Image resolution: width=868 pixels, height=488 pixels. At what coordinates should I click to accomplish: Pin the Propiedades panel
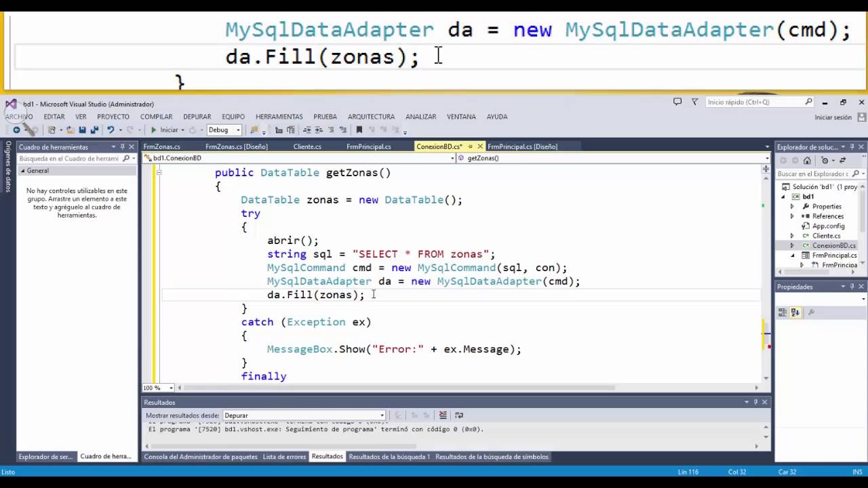(x=852, y=287)
